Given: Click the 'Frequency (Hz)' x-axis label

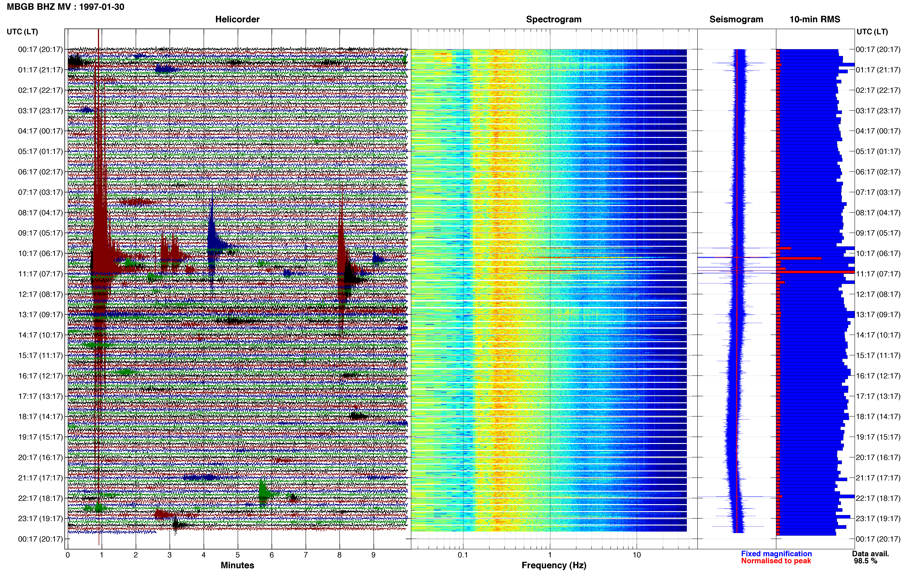Looking at the screenshot, I should coord(554,565).
